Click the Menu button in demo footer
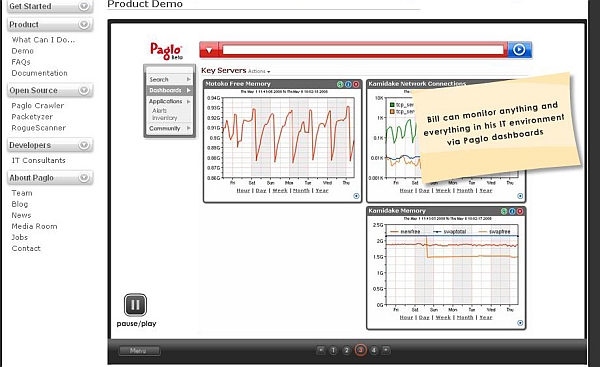600x367 pixels. click(x=139, y=351)
